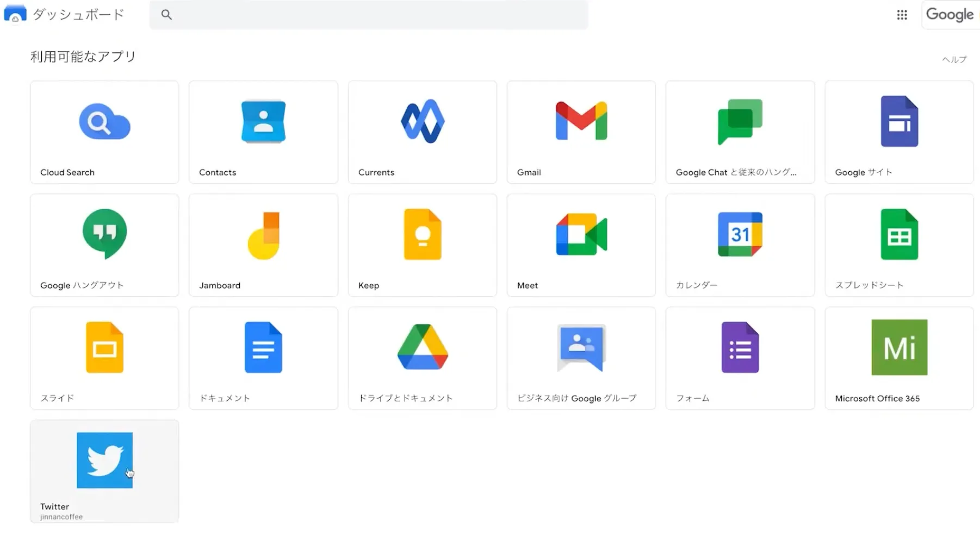980x535 pixels.
Task: Click the Meet label text
Action: click(528, 285)
